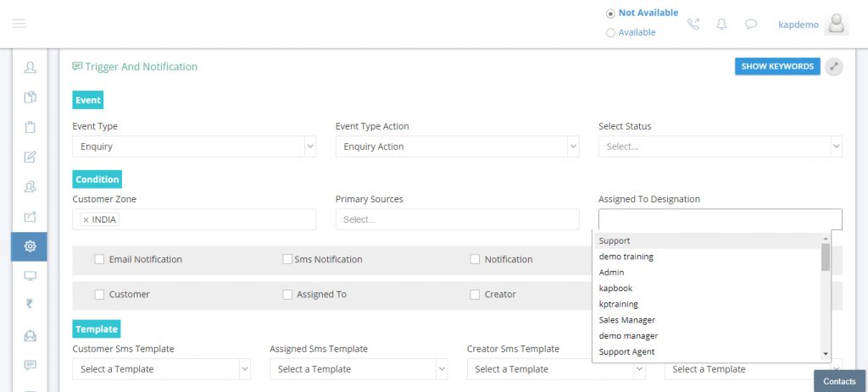Viewport: 868px width, 392px height.
Task: Click the kapdemo user avatar
Action: [836, 24]
